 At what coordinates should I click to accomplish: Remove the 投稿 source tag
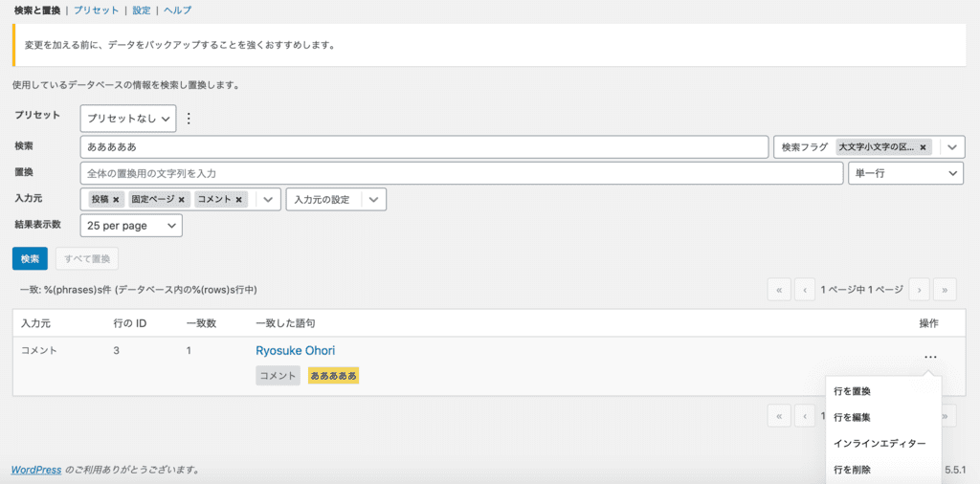pos(116,200)
